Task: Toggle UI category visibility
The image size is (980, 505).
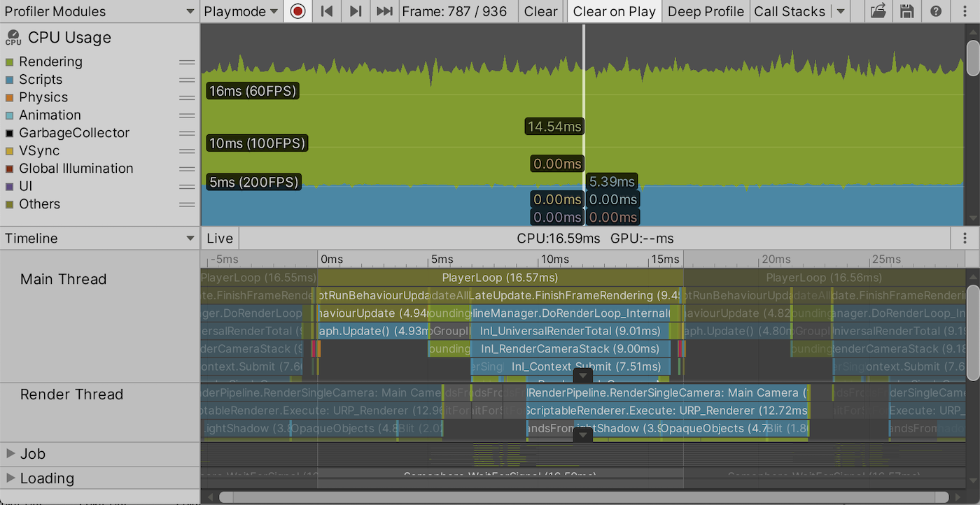Action: point(9,187)
